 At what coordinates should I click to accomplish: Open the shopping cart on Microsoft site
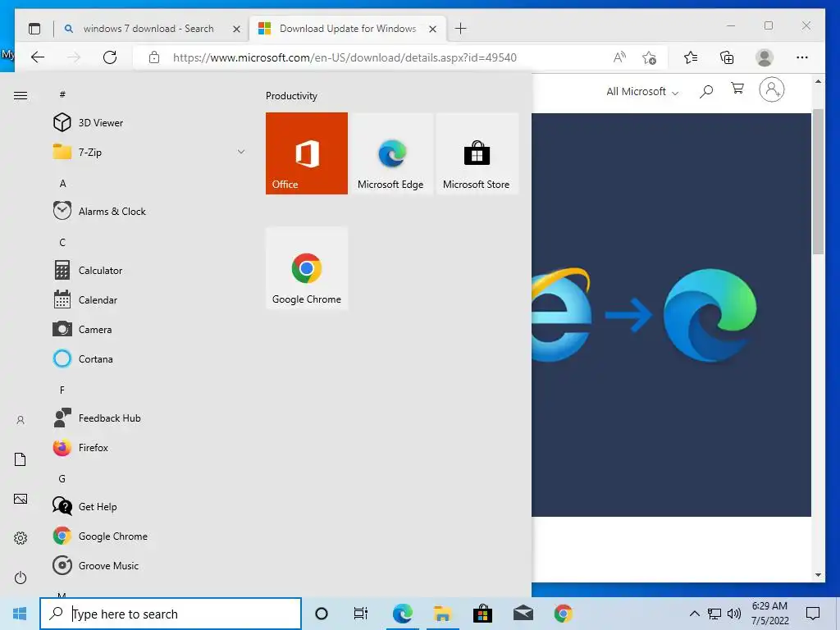[x=737, y=89]
